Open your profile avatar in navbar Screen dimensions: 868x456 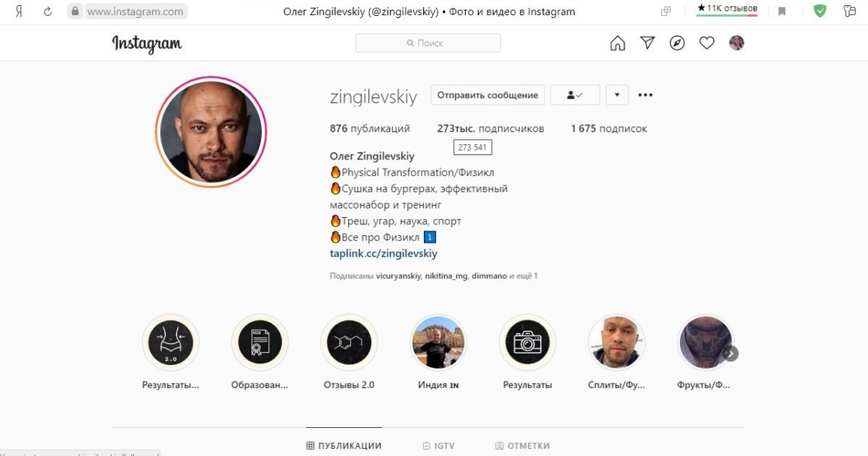[736, 43]
